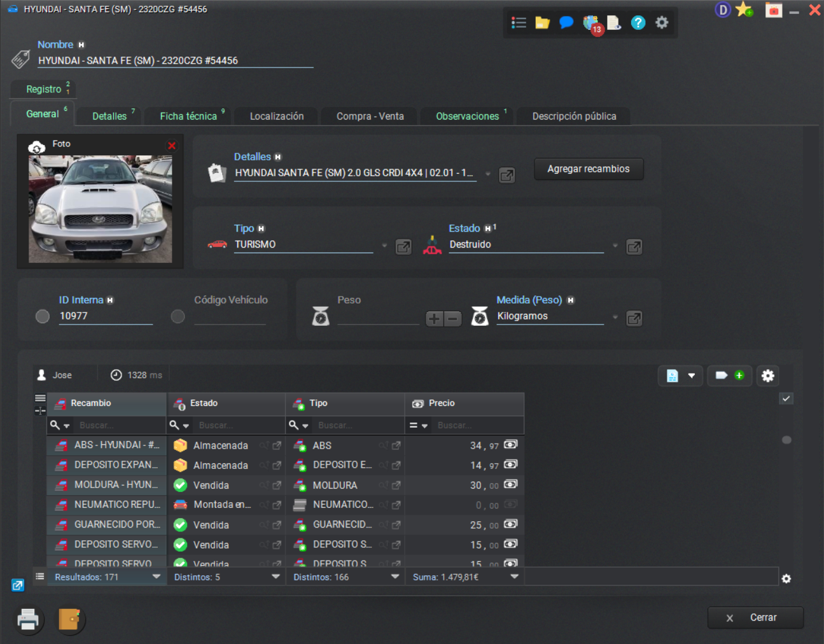Click the Agregar recambios button

(588, 169)
